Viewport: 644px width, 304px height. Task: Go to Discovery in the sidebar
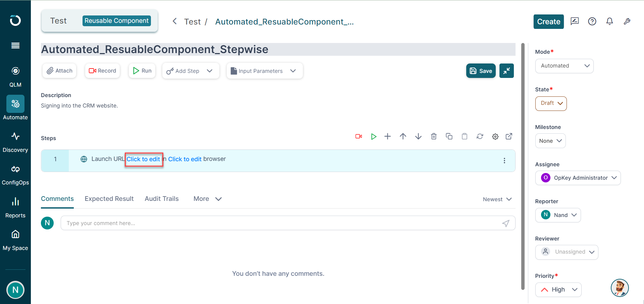tap(15, 142)
